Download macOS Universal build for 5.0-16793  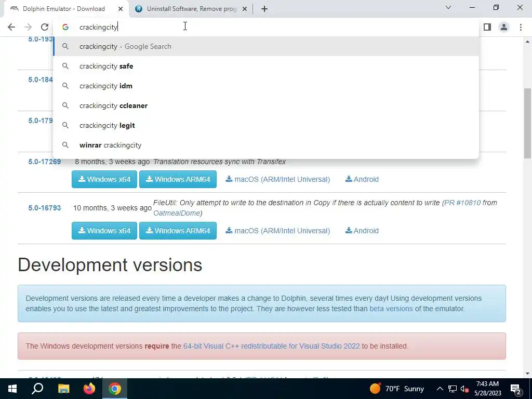pos(277,231)
